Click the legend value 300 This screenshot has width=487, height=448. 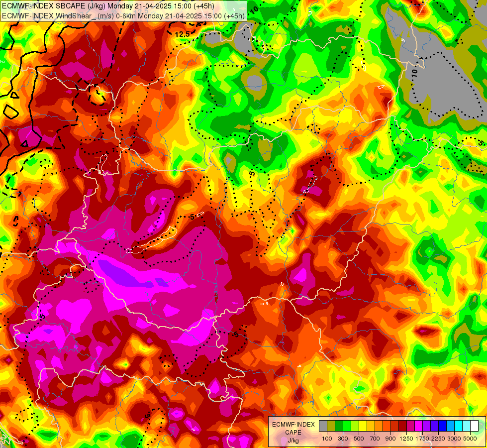(343, 439)
